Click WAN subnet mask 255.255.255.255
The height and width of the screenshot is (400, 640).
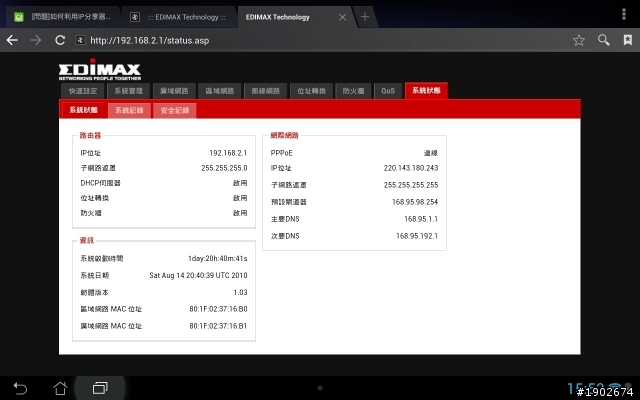tap(411, 185)
